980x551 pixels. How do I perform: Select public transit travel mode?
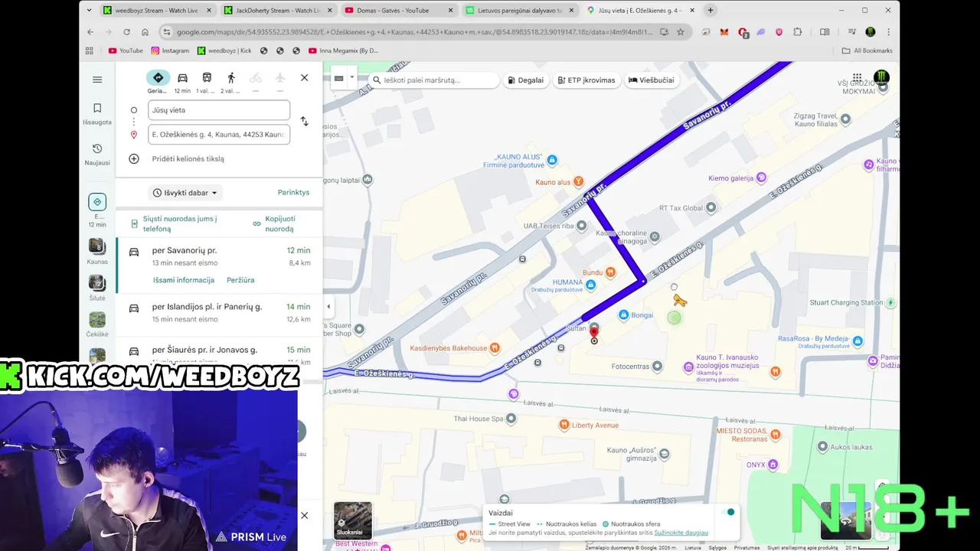point(207,78)
